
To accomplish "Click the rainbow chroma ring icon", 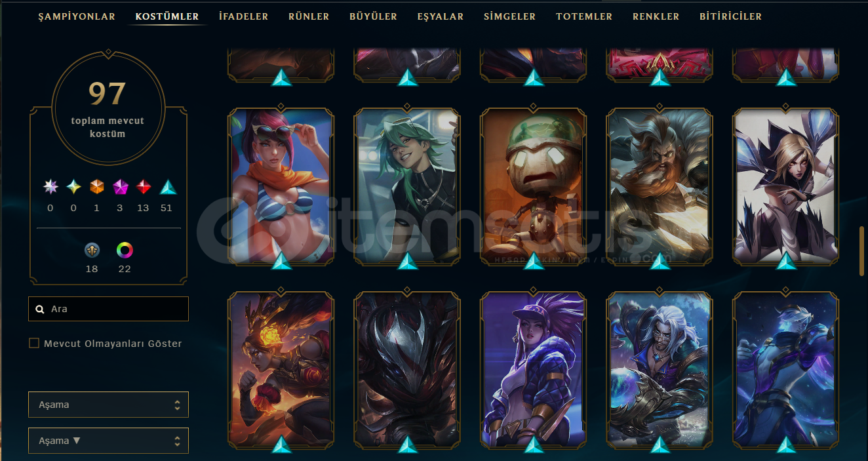I will tap(125, 250).
